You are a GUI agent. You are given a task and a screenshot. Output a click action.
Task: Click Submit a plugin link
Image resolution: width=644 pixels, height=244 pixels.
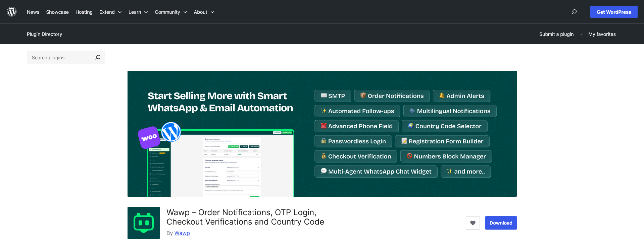[x=556, y=34]
